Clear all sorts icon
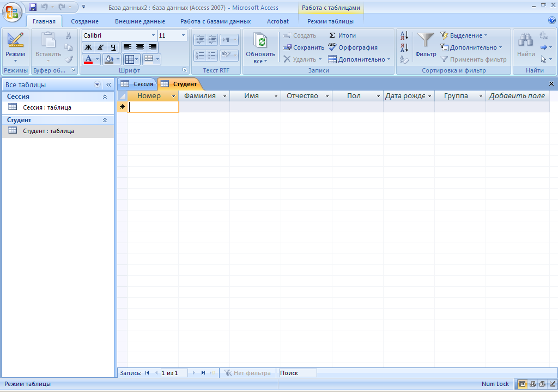558x392 pixels. [x=404, y=59]
